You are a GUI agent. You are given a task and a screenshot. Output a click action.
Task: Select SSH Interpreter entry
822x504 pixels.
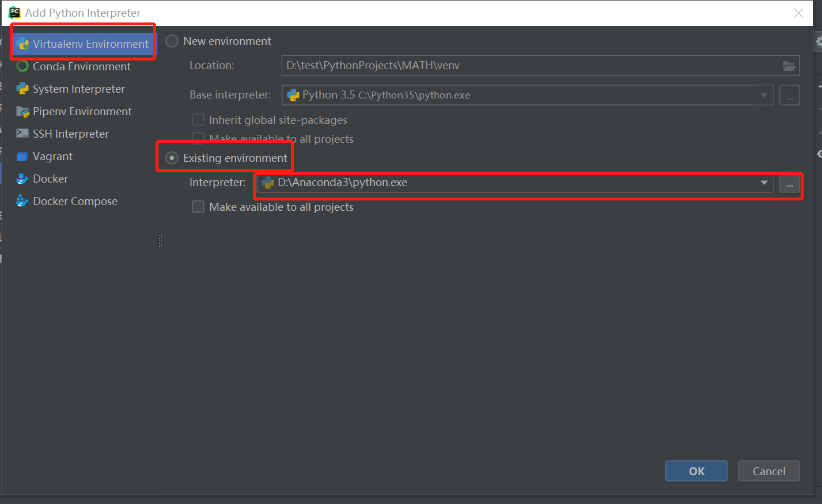pos(70,134)
